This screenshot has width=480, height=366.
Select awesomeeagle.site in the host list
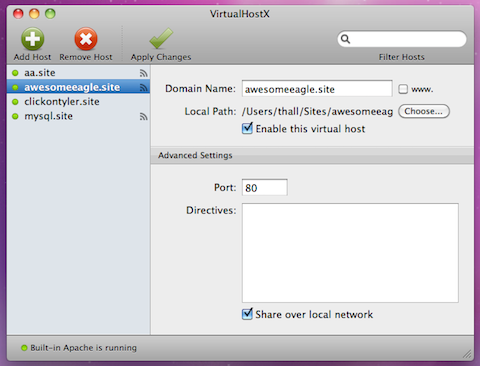tap(78, 87)
